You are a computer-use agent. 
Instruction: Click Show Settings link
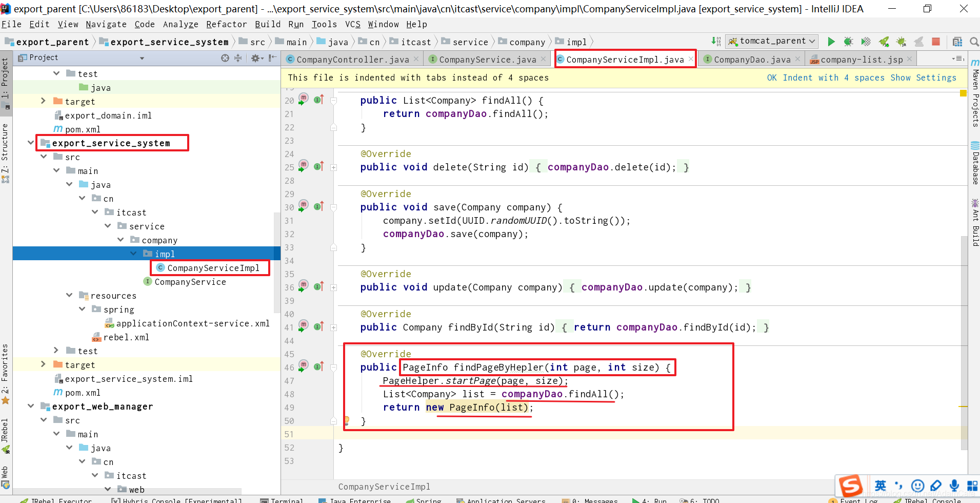924,78
